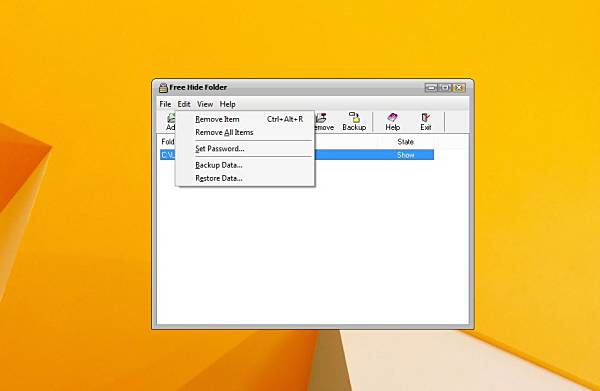Screen dimensions: 600x391
Task: Close the Free Hide Folder window
Action: point(459,88)
